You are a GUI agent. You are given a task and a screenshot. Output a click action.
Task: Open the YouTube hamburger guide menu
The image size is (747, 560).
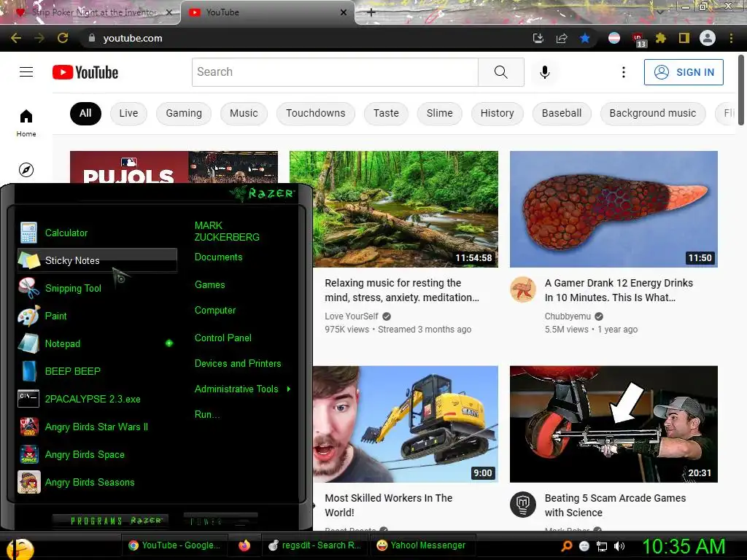pos(26,72)
